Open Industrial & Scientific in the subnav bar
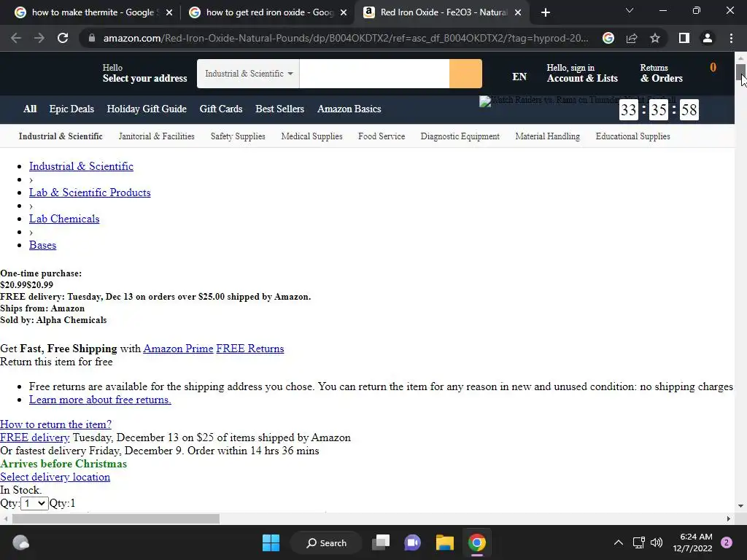Viewport: 747px width, 560px height. pyautogui.click(x=61, y=136)
